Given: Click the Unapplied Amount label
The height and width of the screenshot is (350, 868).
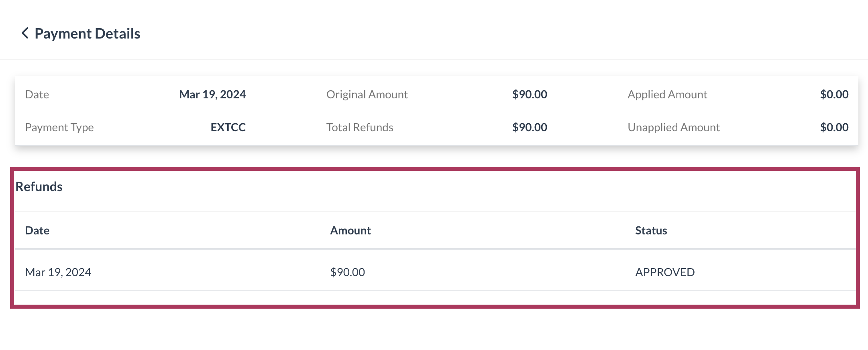Looking at the screenshot, I should pyautogui.click(x=674, y=127).
